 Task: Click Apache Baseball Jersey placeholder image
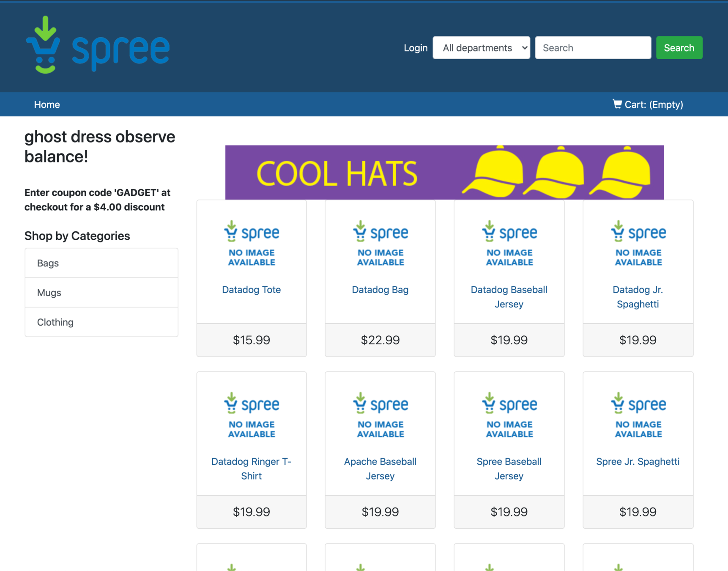coord(380,415)
